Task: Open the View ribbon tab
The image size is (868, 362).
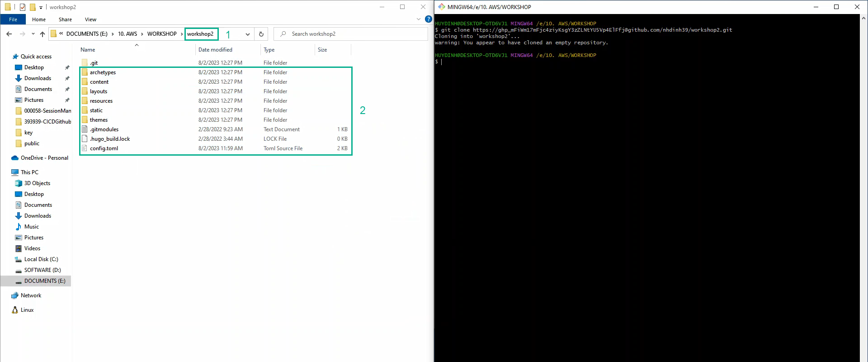Action: 90,19
